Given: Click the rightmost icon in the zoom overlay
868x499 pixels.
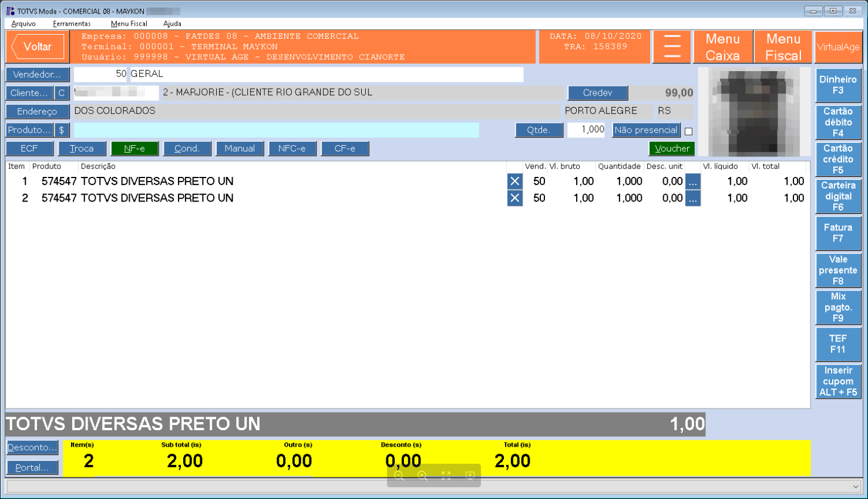Looking at the screenshot, I should pos(470,475).
